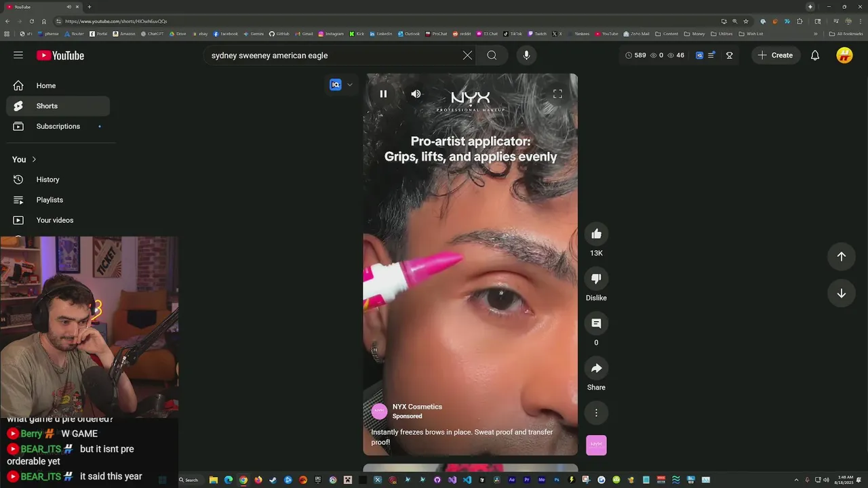Enter fullscreen on the Short
The height and width of the screenshot is (488, 868).
coord(557,94)
